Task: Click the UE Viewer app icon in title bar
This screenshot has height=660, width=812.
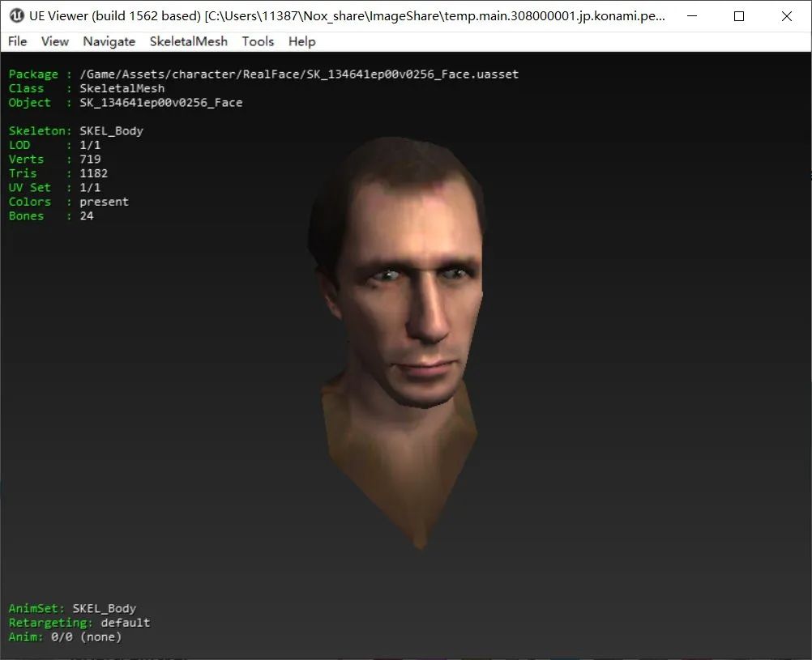Action: (x=16, y=16)
